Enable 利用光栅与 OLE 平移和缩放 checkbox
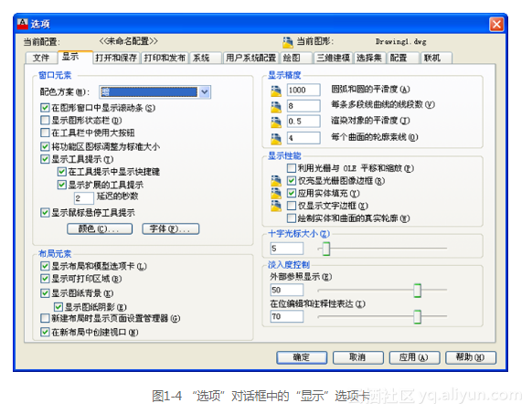532x414 pixels. tap(291, 168)
